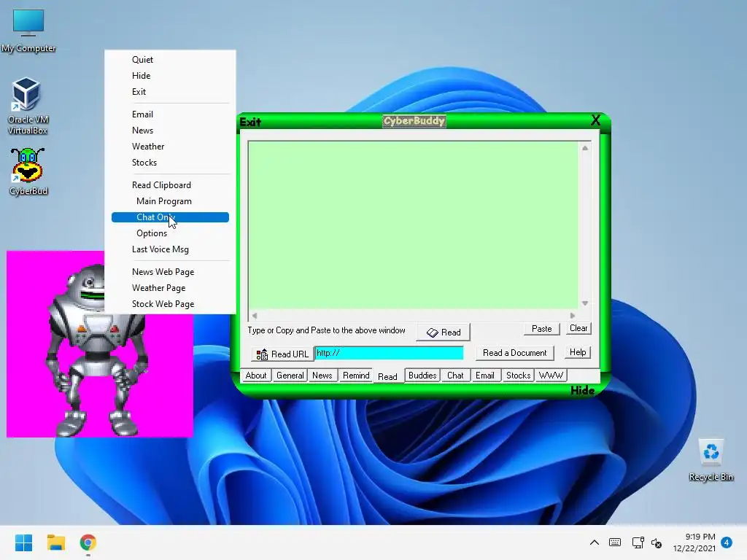747x560 pixels.
Task: Switch to the About tab
Action: coord(256,376)
